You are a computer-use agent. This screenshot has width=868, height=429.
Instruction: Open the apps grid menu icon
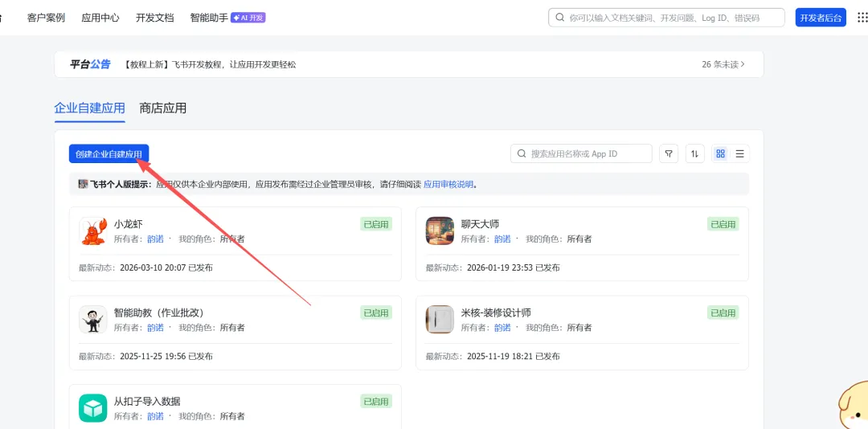pyautogui.click(x=862, y=17)
